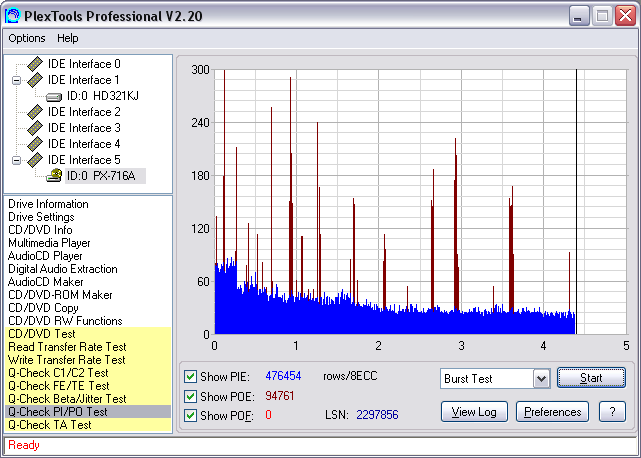641x458 pixels.
Task: Click the IDE Interface 5 chip icon
Action: [x=35, y=159]
